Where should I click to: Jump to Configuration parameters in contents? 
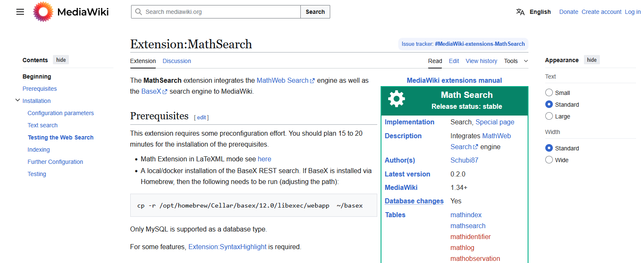coord(60,113)
